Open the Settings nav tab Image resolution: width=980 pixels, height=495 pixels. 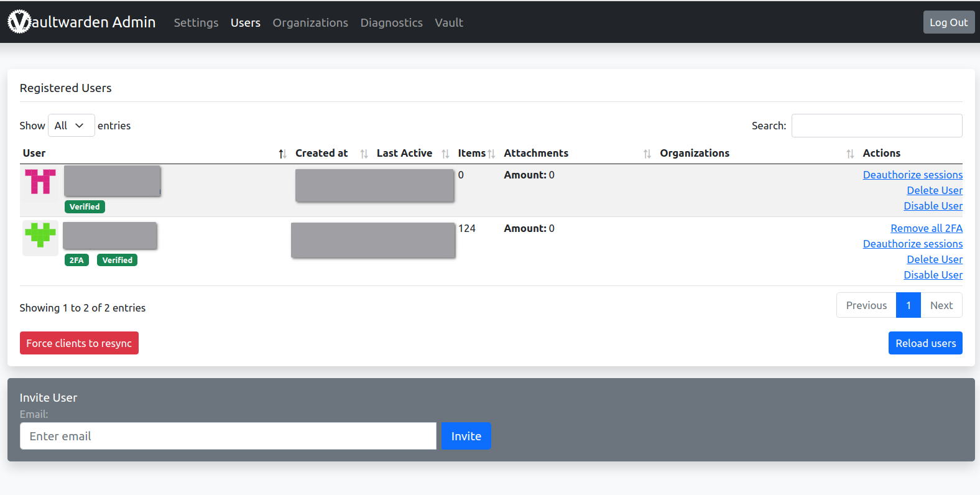point(196,23)
